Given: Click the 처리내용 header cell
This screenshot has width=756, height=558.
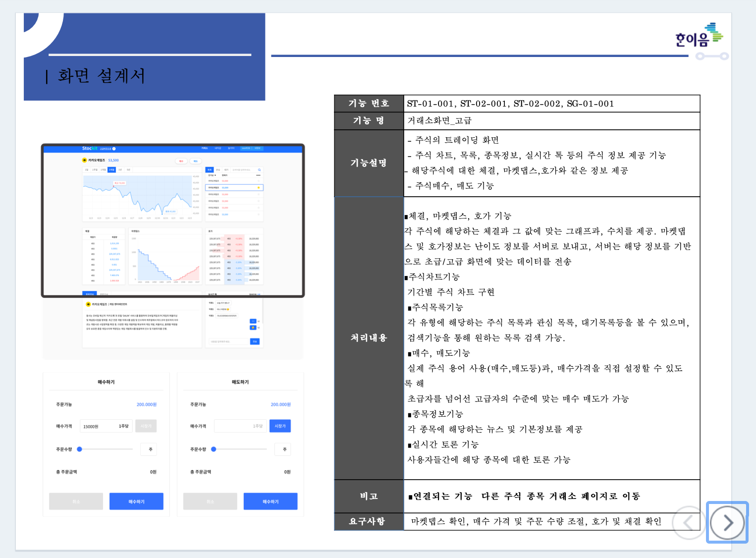Looking at the screenshot, I should 369,338.
